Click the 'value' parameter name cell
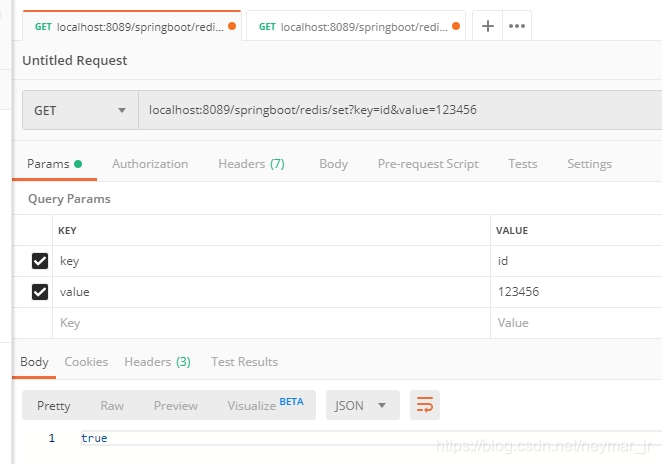The image size is (662, 464). coord(271,292)
